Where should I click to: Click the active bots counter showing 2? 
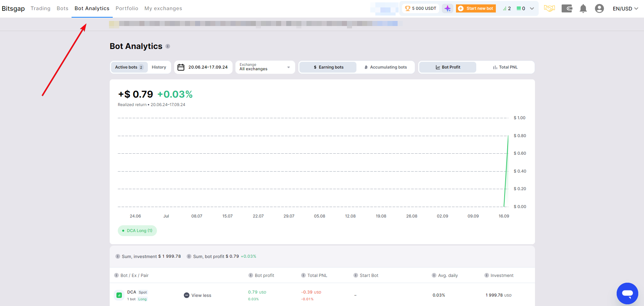tap(507, 8)
